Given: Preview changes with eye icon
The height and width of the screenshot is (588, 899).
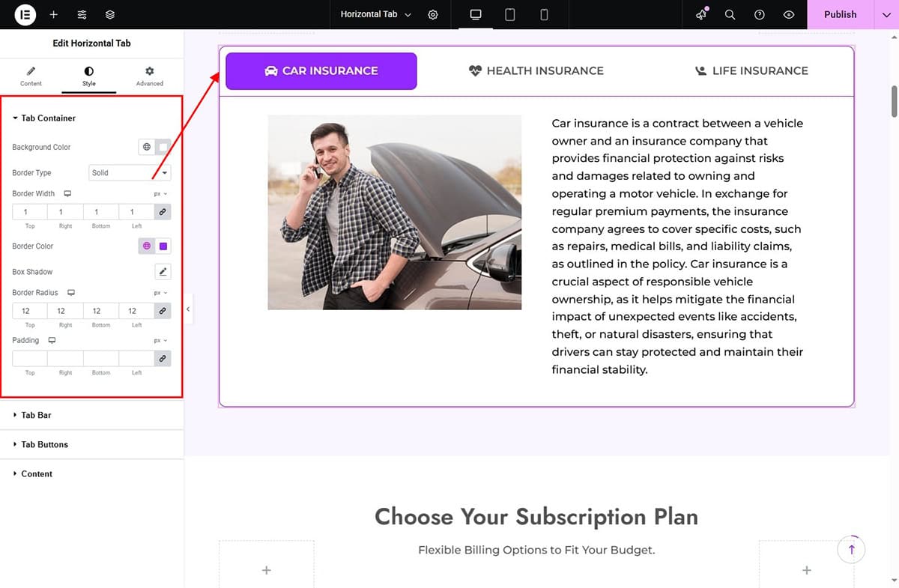Looking at the screenshot, I should 788,14.
